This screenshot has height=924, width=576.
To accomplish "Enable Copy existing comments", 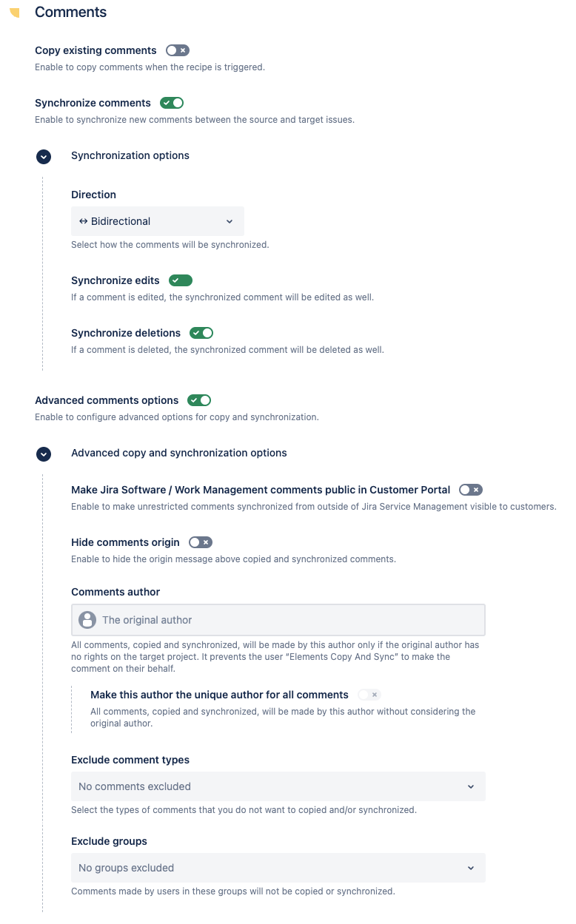I will (177, 50).
